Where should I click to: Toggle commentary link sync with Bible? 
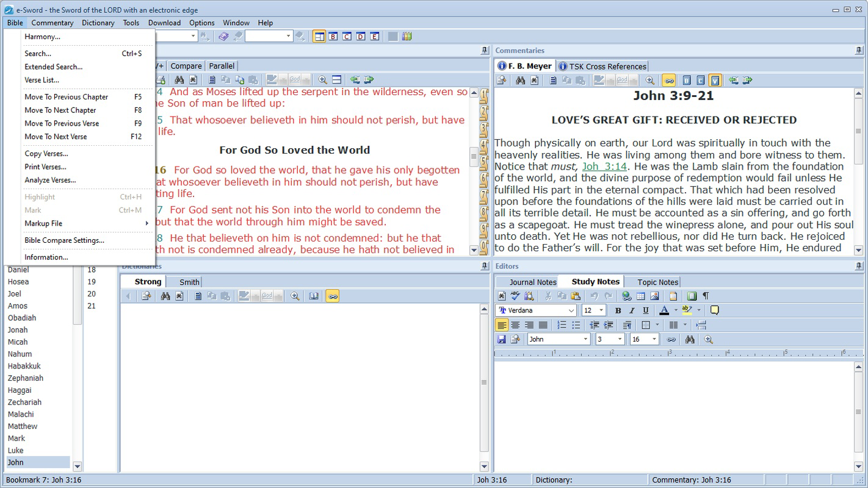pyautogui.click(x=669, y=81)
